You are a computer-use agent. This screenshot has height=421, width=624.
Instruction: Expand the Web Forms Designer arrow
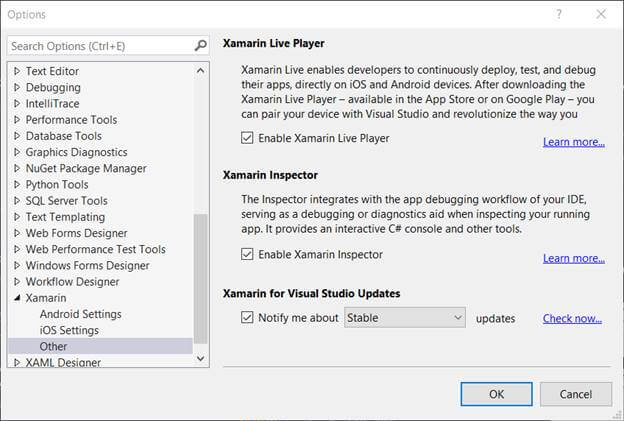pos(17,233)
